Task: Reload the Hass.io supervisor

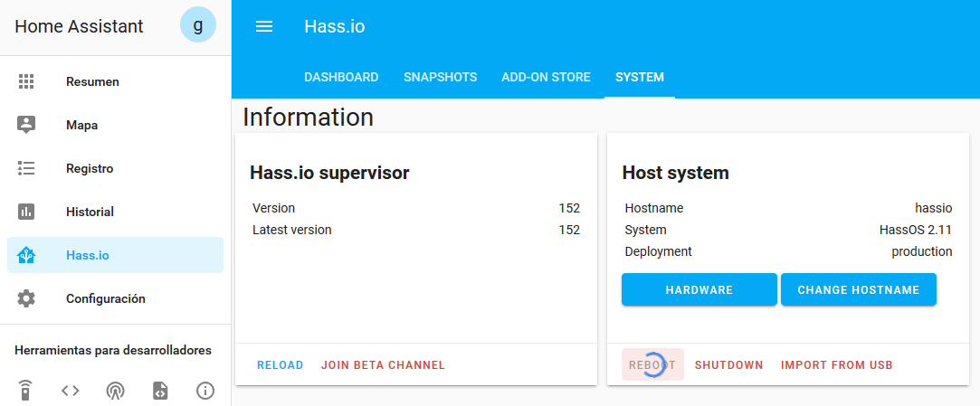Action: 280,364
